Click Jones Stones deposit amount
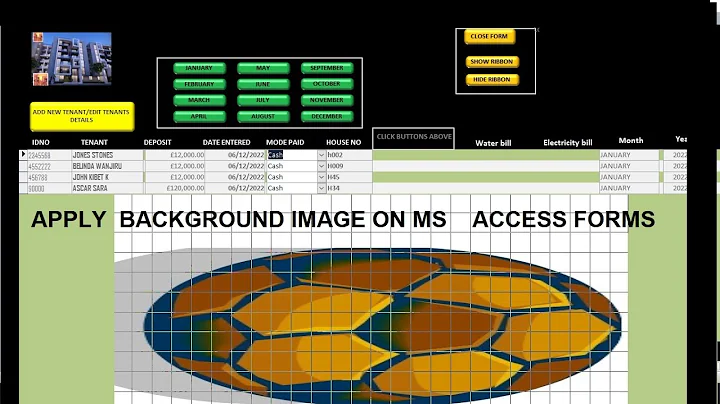 tap(175, 155)
